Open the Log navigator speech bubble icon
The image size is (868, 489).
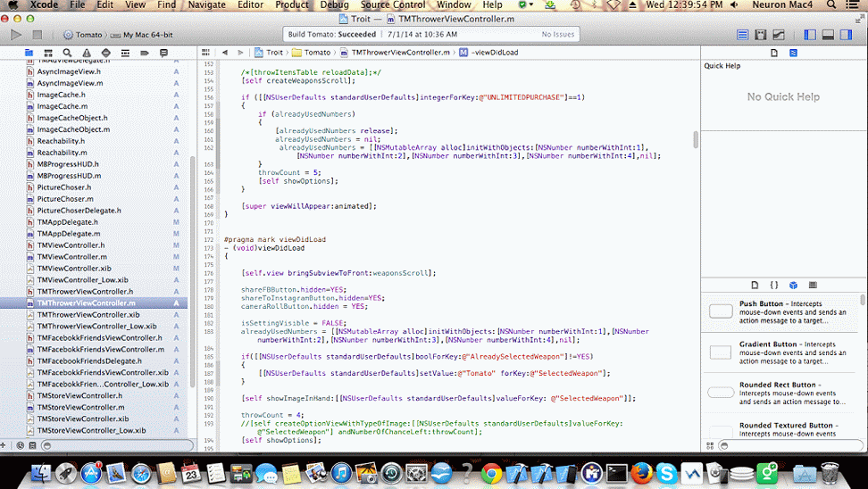pos(163,54)
